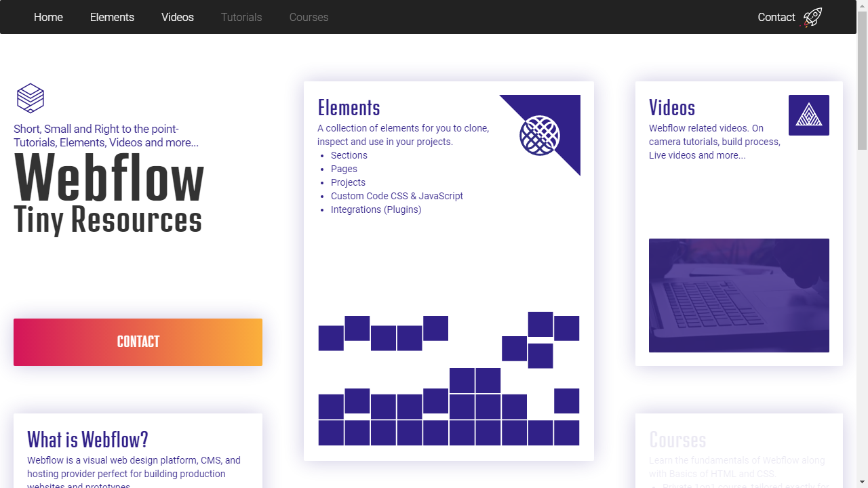Image resolution: width=868 pixels, height=488 pixels.
Task: Open the Integrations (Plugins) link
Action: click(x=376, y=209)
